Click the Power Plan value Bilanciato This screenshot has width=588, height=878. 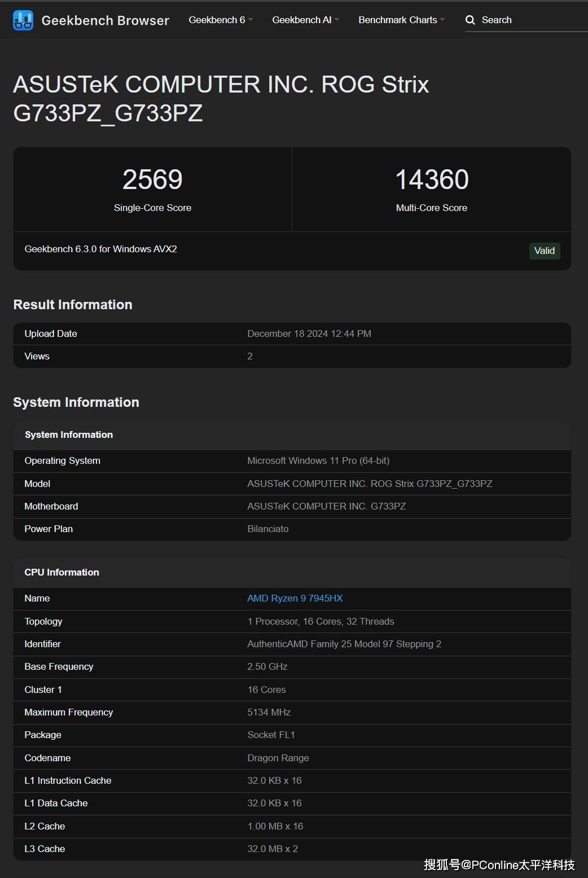[x=267, y=529]
